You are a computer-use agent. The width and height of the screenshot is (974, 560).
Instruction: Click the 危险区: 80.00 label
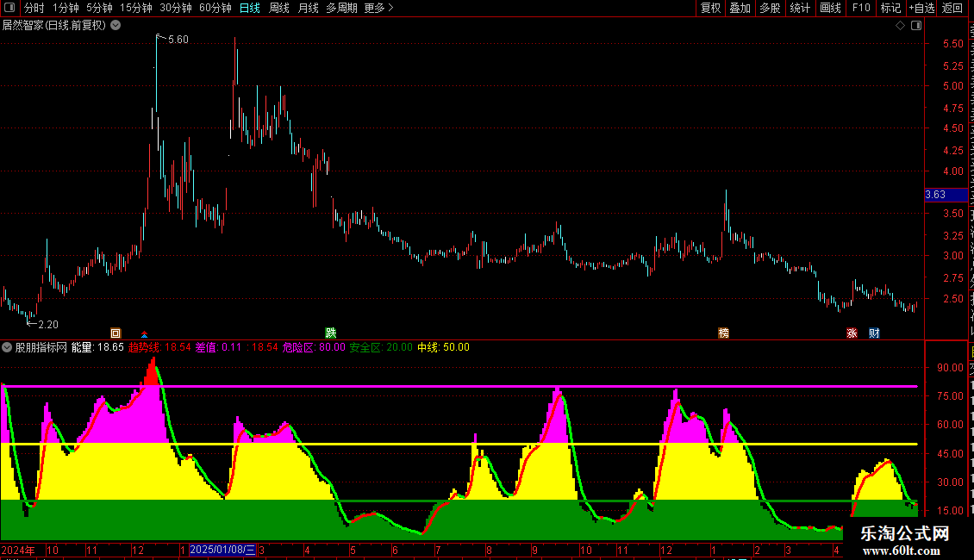click(314, 348)
